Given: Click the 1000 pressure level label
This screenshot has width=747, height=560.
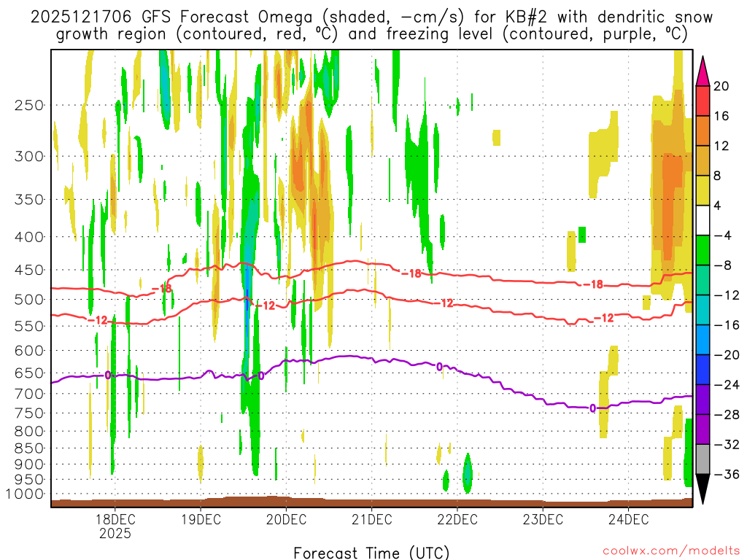Looking at the screenshot, I should 25,494.
